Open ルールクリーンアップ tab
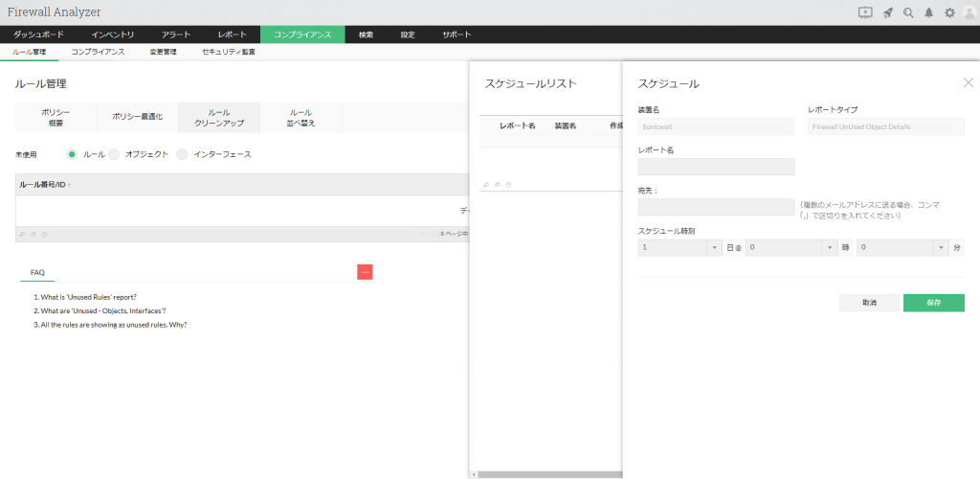980x479 pixels. coord(219,118)
